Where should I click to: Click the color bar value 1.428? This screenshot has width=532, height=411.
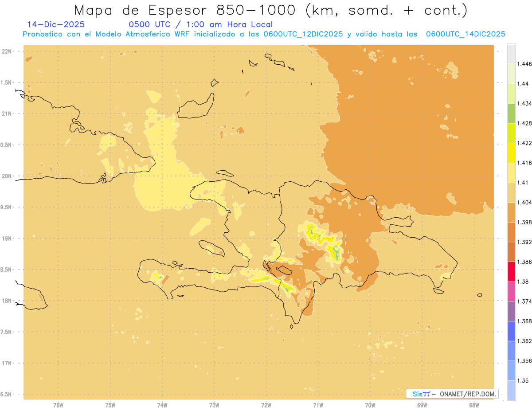[x=524, y=123]
